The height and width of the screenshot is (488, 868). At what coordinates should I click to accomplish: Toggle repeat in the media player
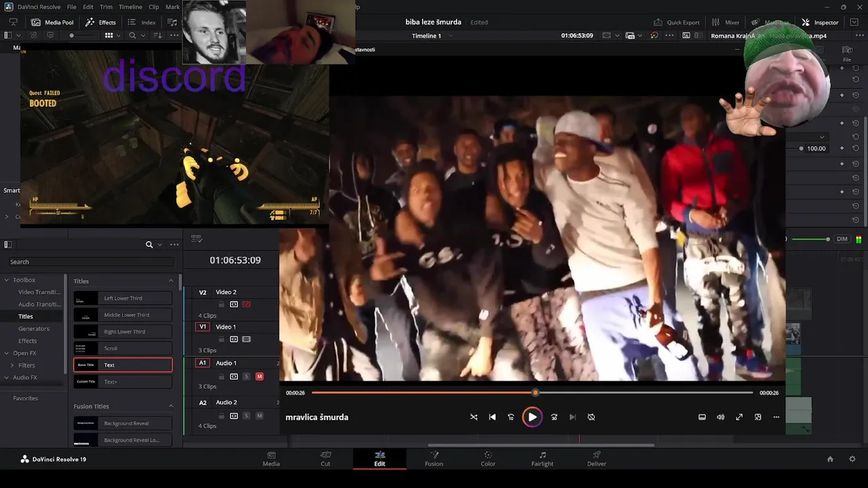[591, 417]
